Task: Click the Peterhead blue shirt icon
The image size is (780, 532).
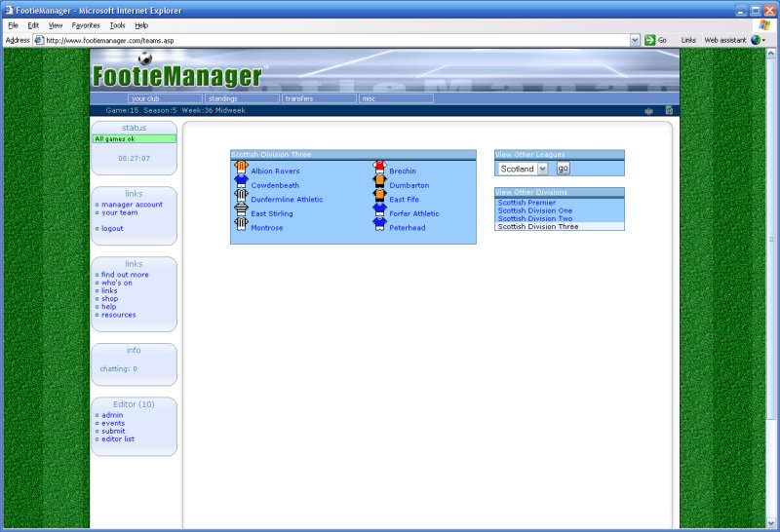Action: 379,224
